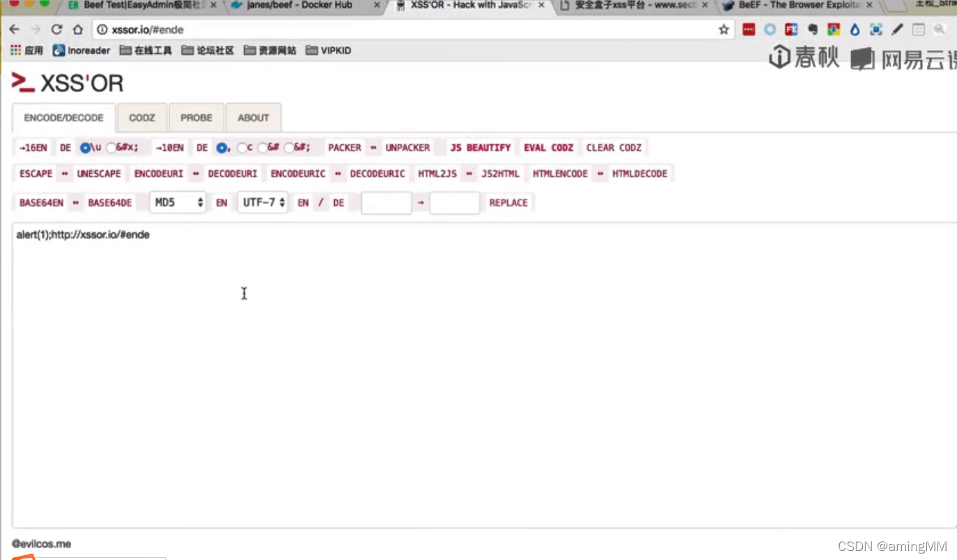
Task: Select the \u radio option
Action: click(85, 148)
